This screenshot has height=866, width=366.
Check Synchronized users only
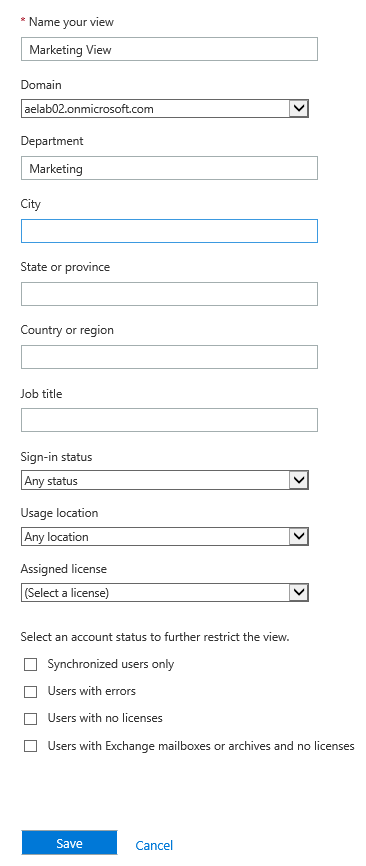pos(30,664)
